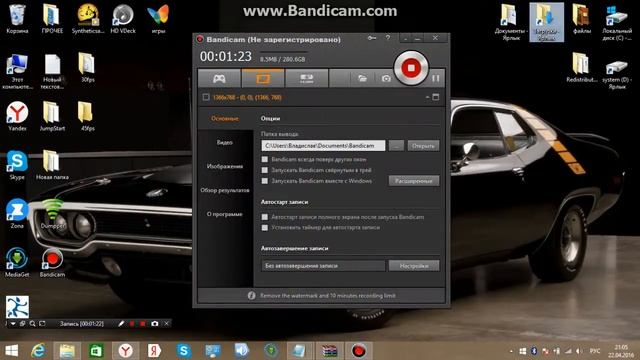
Task: Select the screen rectangle recording mode
Action: click(x=263, y=78)
